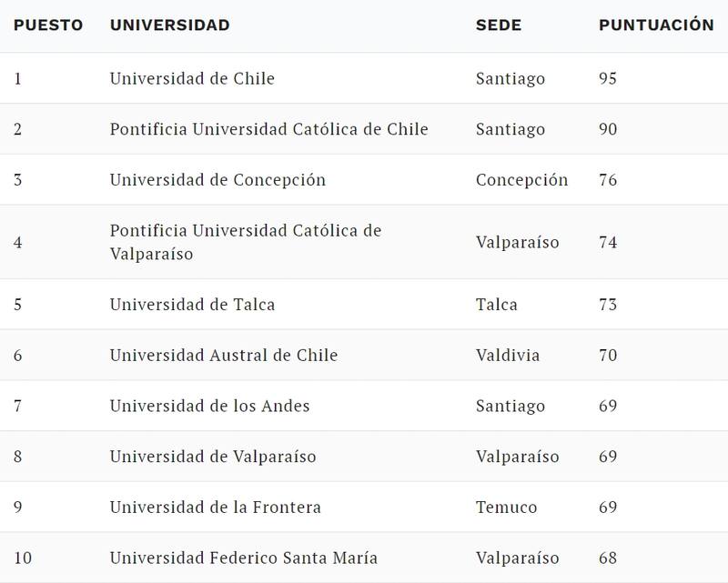Select Pontificia Universidad Católica de Chile
728x583 pixels.
point(268,129)
